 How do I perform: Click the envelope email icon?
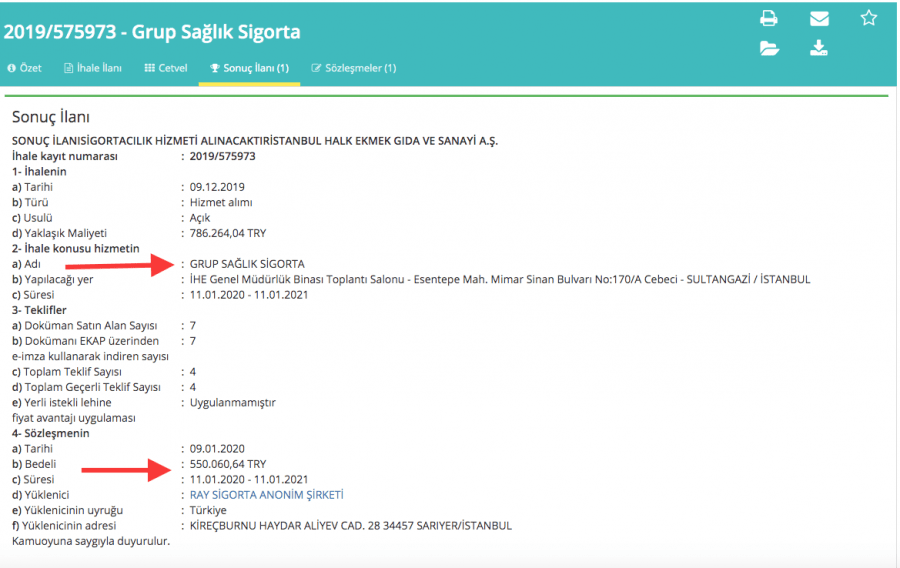pyautogui.click(x=819, y=18)
